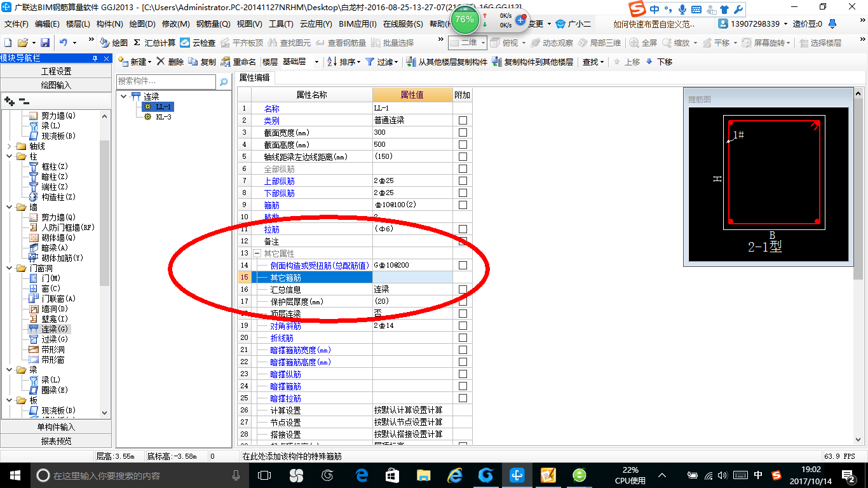Pin the 模块导航栏 panel
This screenshot has height=488, width=868.
point(95,58)
